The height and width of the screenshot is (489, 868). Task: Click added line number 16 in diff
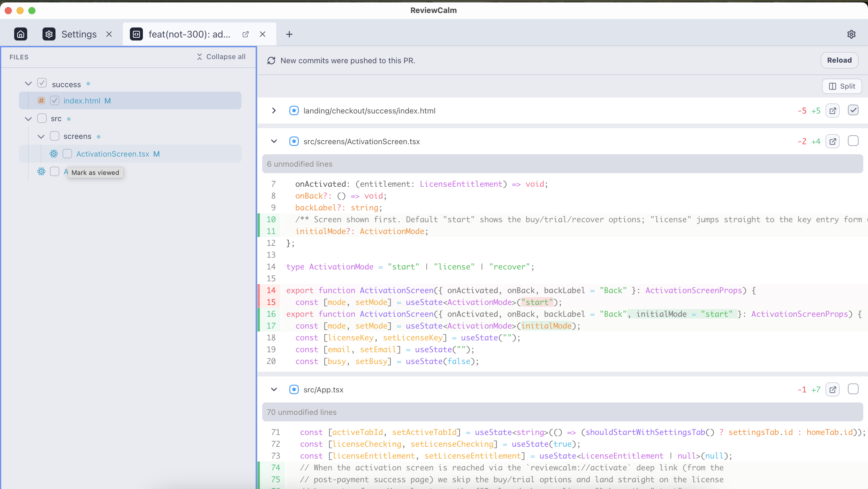pyautogui.click(x=271, y=314)
